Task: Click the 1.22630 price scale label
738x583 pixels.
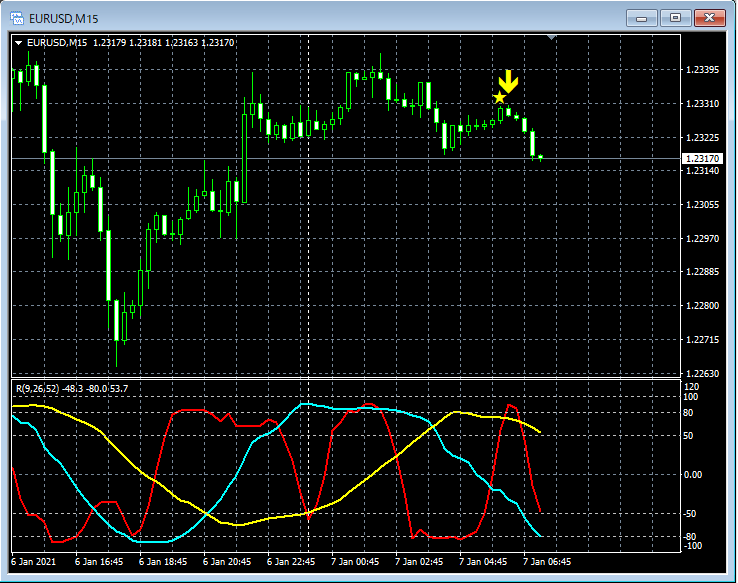Action: [x=700, y=373]
